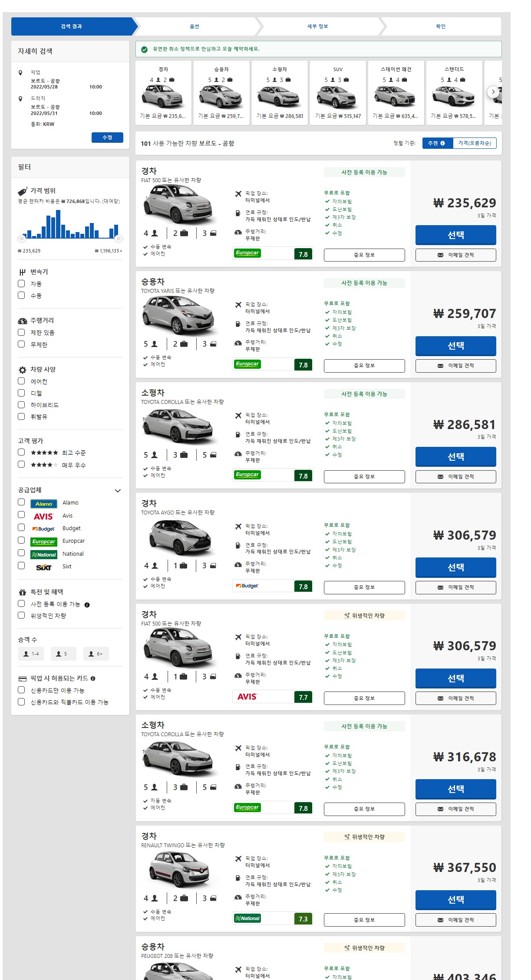Check the 에어컨 vehicle spec filter
This screenshot has height=980, width=531.
pyautogui.click(x=21, y=381)
